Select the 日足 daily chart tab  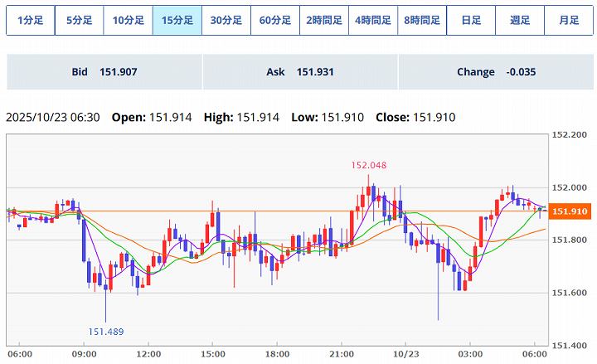pyautogui.click(x=470, y=20)
